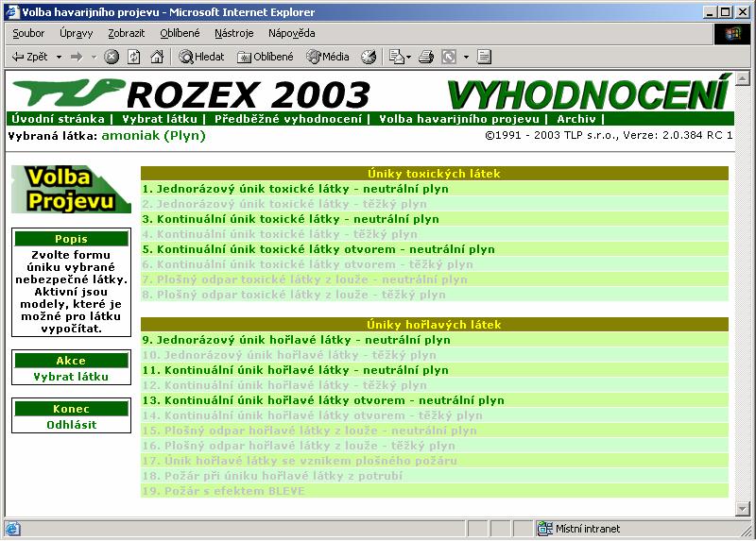Click the Místní intranet zone icon
The width and height of the screenshot is (756, 541).
(545, 529)
